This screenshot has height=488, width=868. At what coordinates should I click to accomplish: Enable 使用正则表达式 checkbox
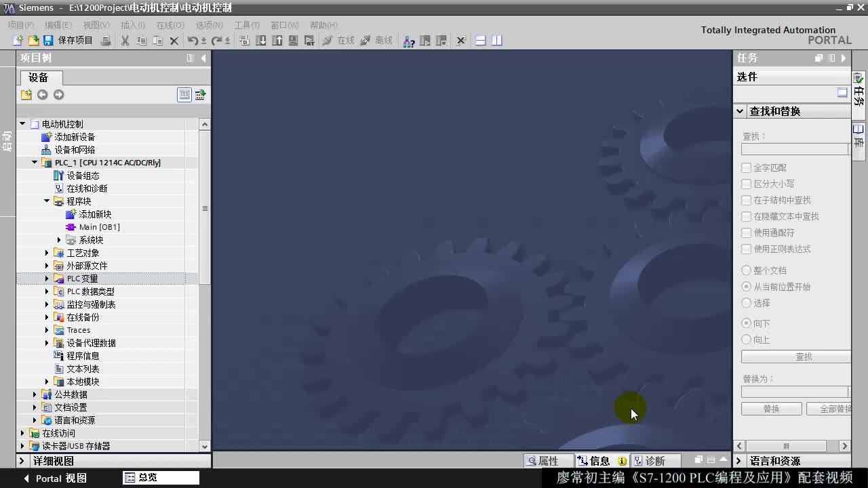coord(746,249)
